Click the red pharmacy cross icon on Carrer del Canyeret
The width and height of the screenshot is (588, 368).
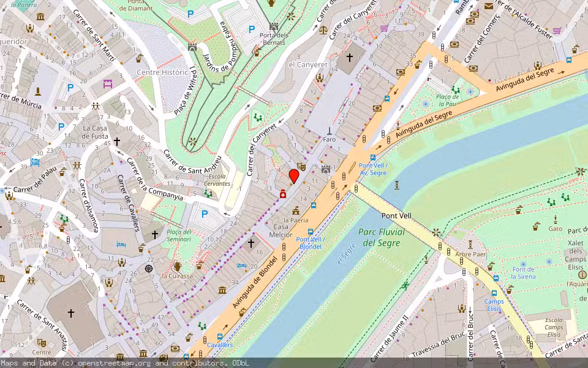(x=283, y=194)
